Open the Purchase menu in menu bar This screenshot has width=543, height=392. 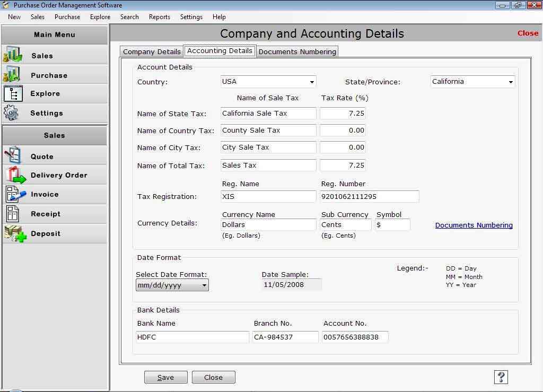click(x=67, y=16)
